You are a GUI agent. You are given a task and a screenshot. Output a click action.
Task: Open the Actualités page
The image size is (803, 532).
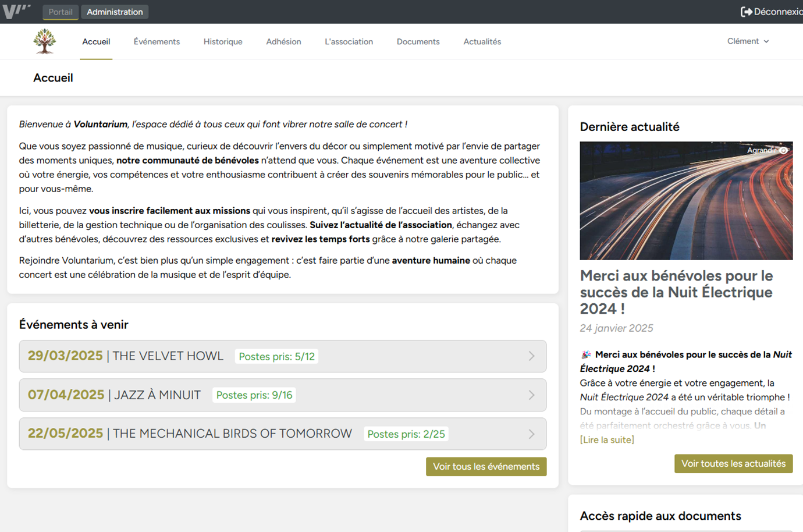tap(482, 41)
